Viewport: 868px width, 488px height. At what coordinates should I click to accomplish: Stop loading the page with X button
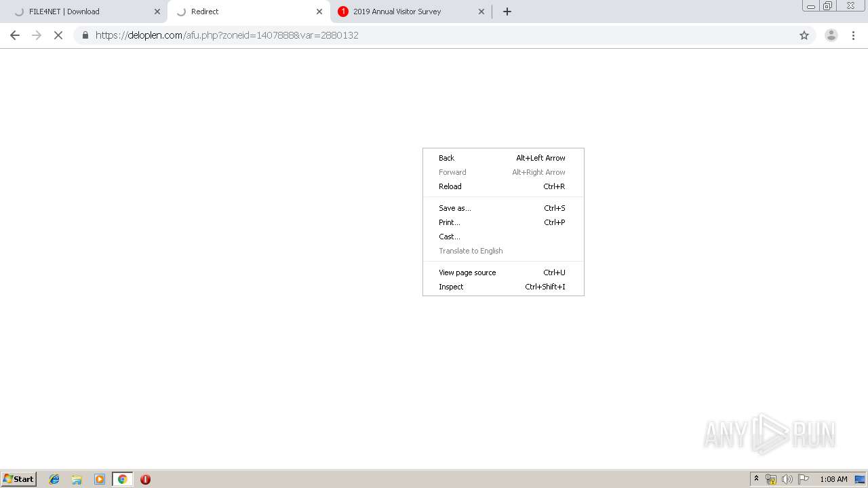[58, 35]
